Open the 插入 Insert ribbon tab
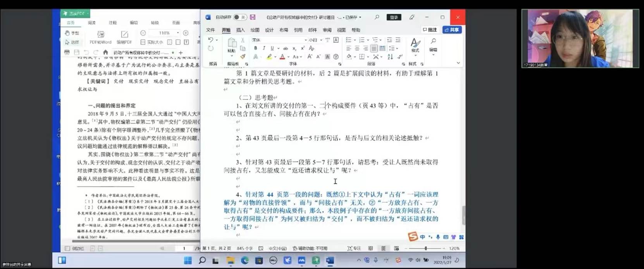This screenshot has width=644, height=269. (x=240, y=30)
